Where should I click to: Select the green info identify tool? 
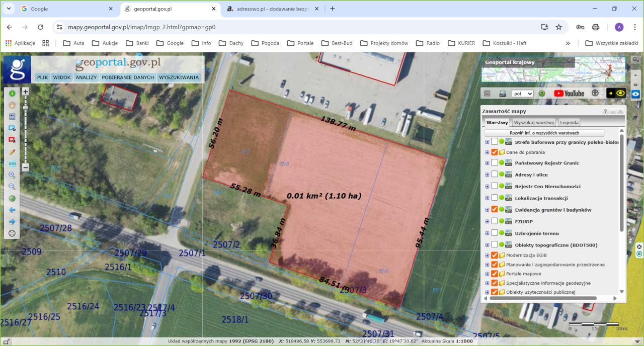point(12,93)
